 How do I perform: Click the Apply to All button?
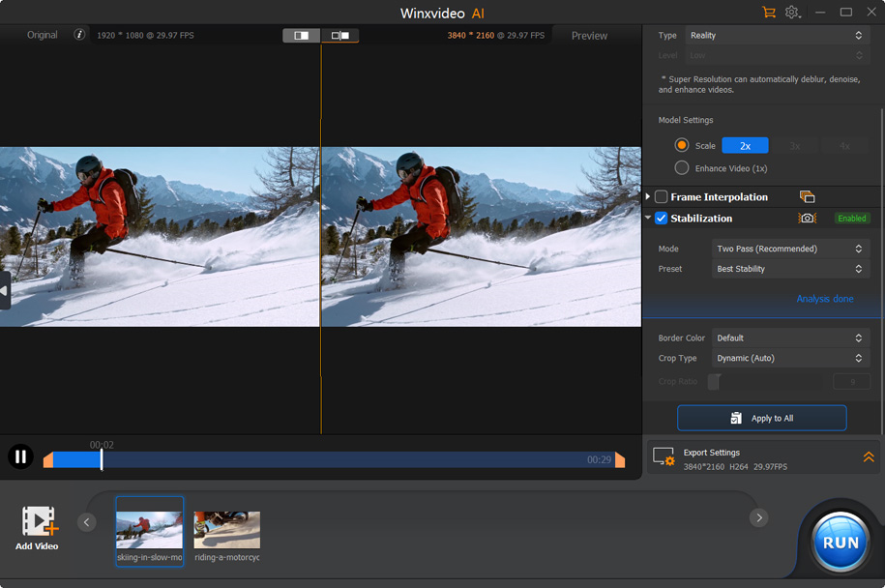click(x=762, y=418)
